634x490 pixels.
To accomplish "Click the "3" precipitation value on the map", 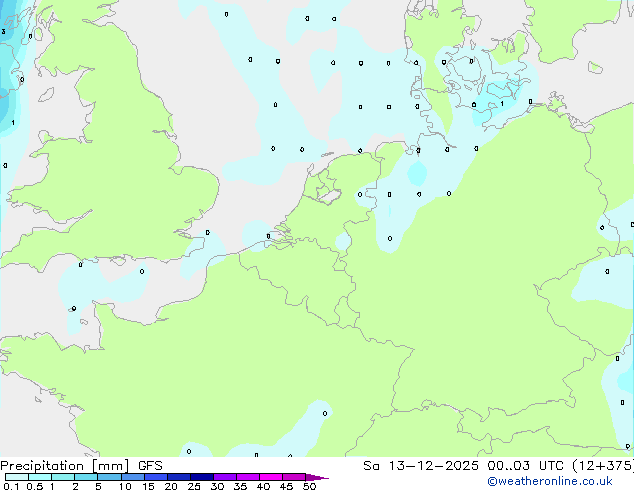I will point(4,32).
